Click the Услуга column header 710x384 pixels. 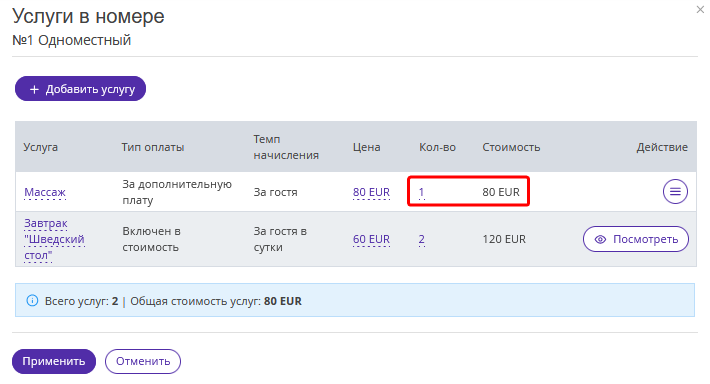coord(41,147)
